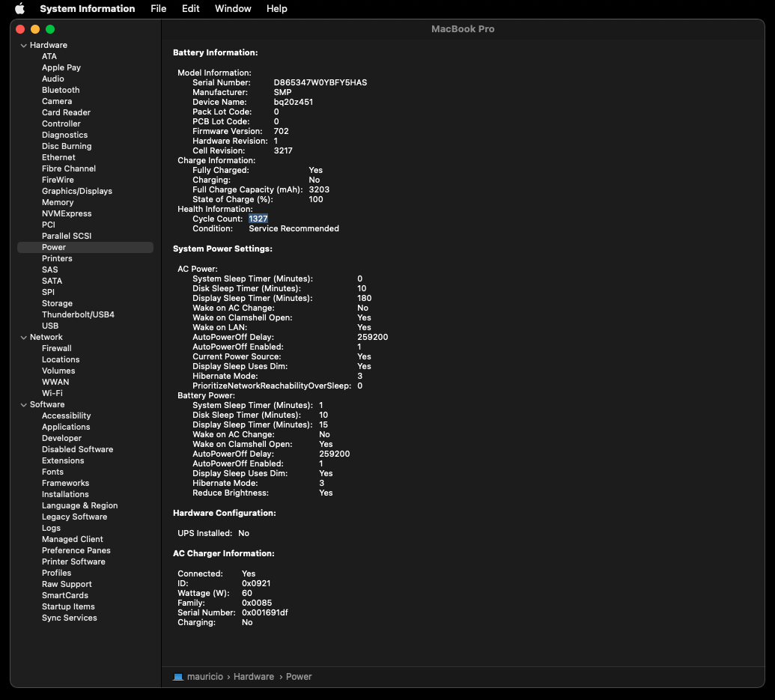Select Applications under Software
Image resolution: width=775 pixels, height=700 pixels.
click(66, 427)
